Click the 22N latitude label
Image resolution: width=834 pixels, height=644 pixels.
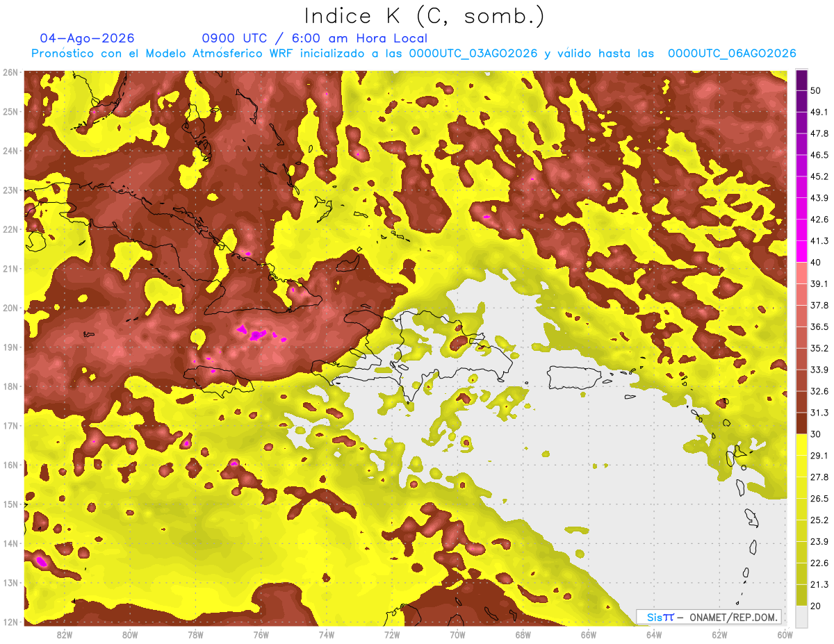coord(10,229)
